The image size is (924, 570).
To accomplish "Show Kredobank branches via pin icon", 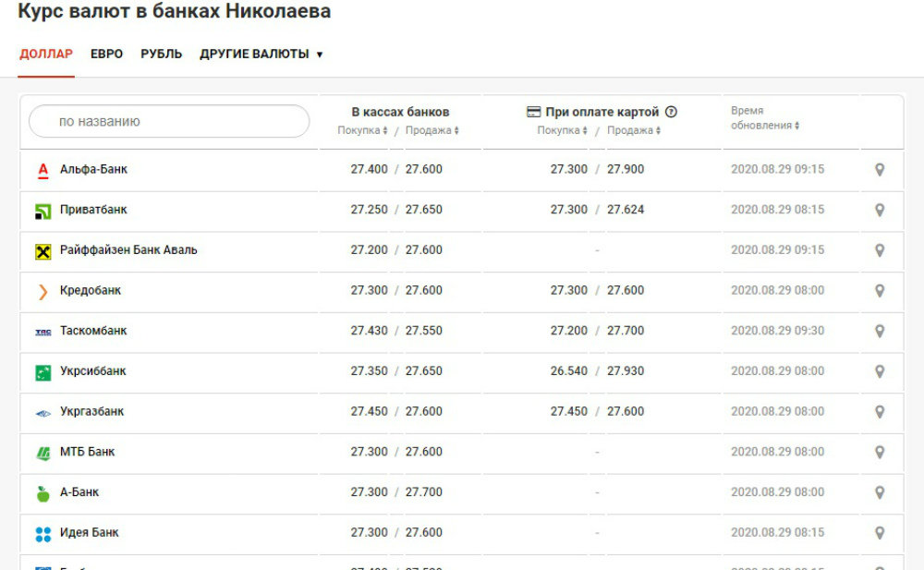I will click(880, 291).
